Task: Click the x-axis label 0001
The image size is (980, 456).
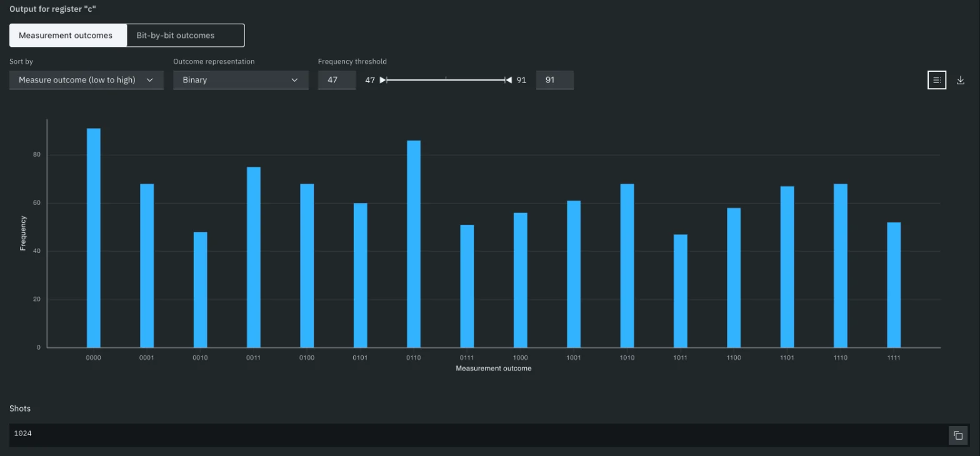Action: (147, 358)
